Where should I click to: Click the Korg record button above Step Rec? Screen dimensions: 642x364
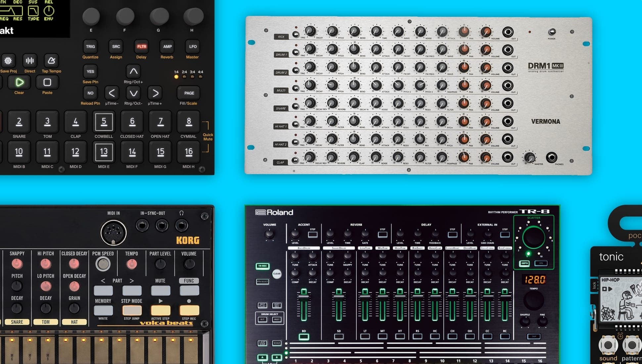point(189,310)
